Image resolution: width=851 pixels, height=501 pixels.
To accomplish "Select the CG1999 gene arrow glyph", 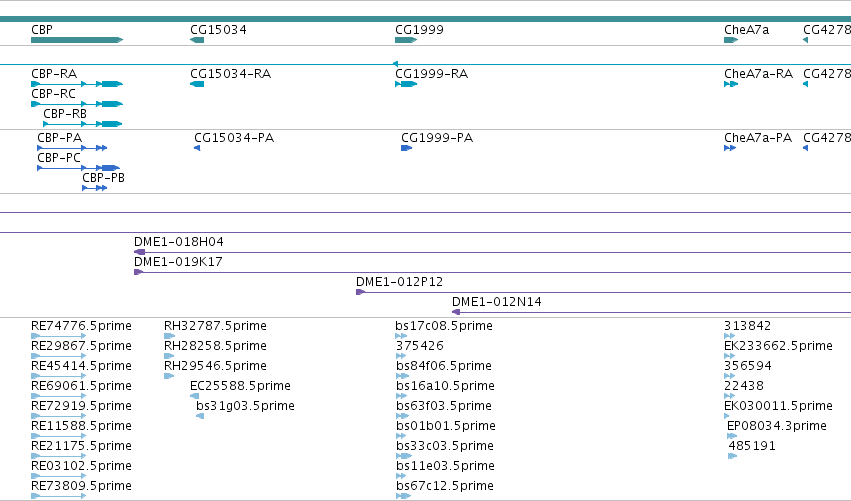I will tap(406, 40).
